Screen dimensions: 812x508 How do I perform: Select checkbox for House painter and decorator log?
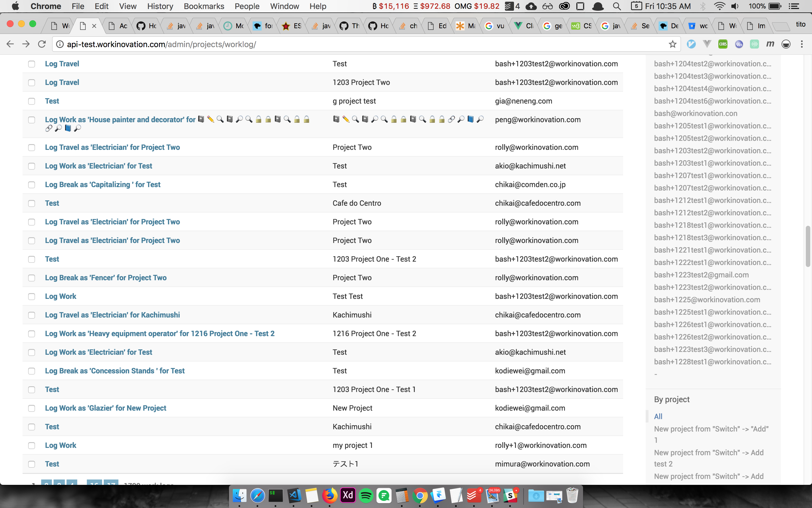coord(32,120)
